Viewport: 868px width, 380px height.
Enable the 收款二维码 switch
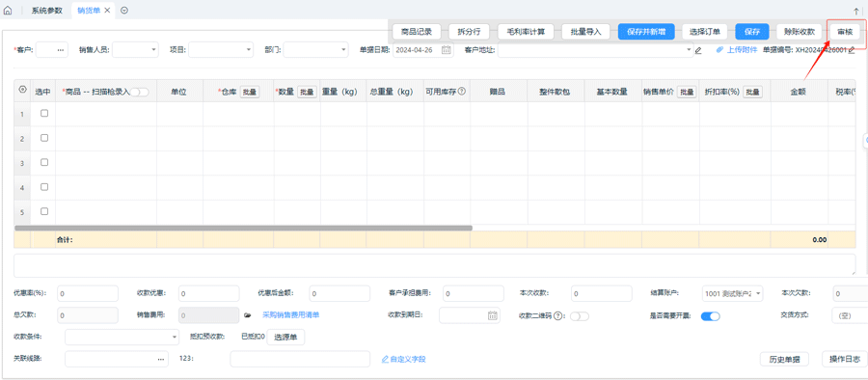pyautogui.click(x=580, y=315)
